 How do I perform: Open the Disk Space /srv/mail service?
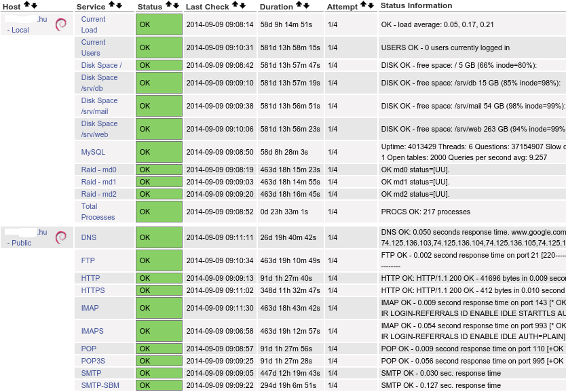99,106
